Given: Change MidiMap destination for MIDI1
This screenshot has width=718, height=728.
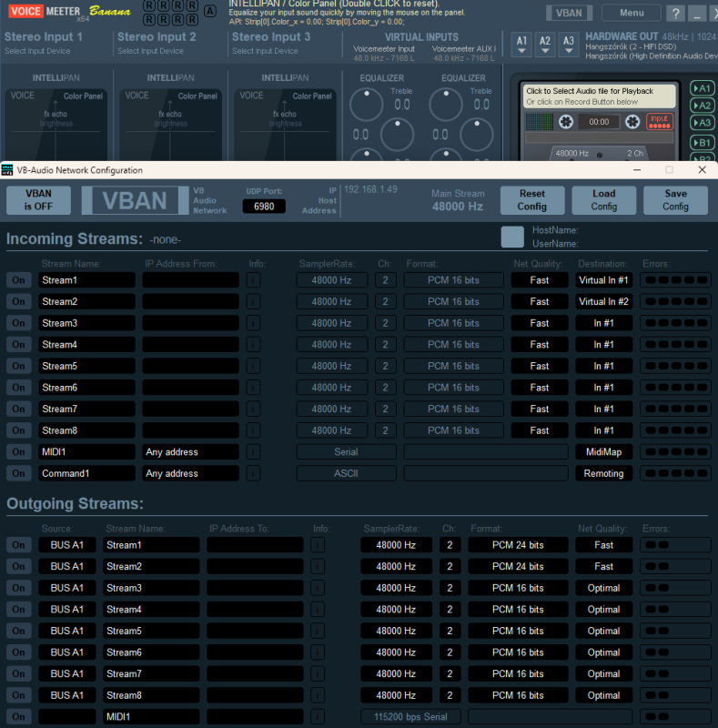Looking at the screenshot, I should 603,452.
